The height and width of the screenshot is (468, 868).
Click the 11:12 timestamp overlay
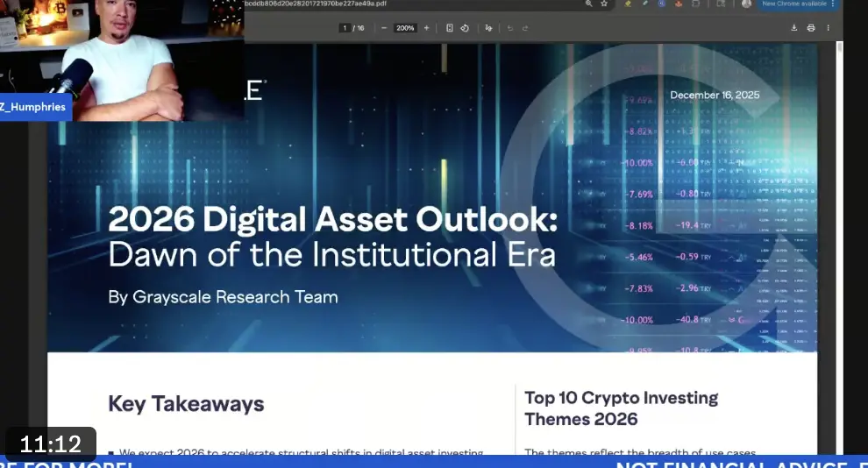point(50,443)
